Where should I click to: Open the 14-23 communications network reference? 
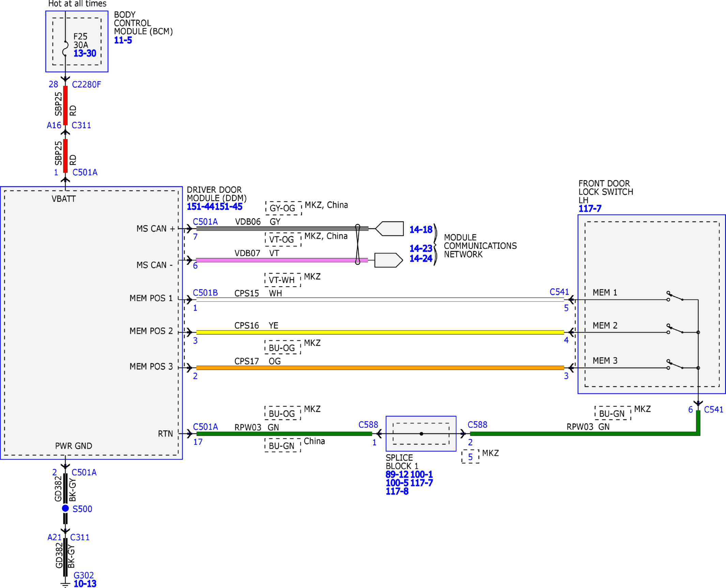421,248
